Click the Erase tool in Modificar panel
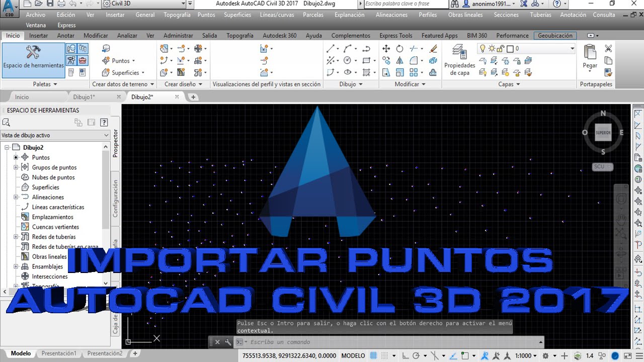 point(433,49)
